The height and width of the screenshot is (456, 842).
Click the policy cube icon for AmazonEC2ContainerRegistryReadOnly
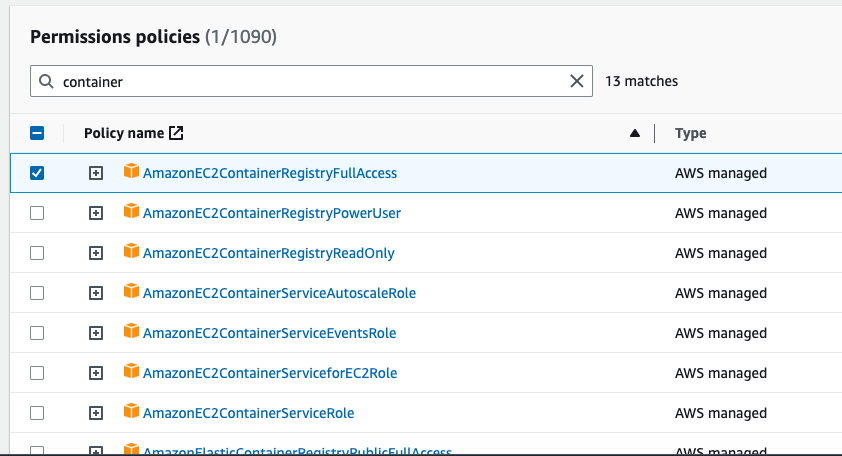pyautogui.click(x=131, y=251)
